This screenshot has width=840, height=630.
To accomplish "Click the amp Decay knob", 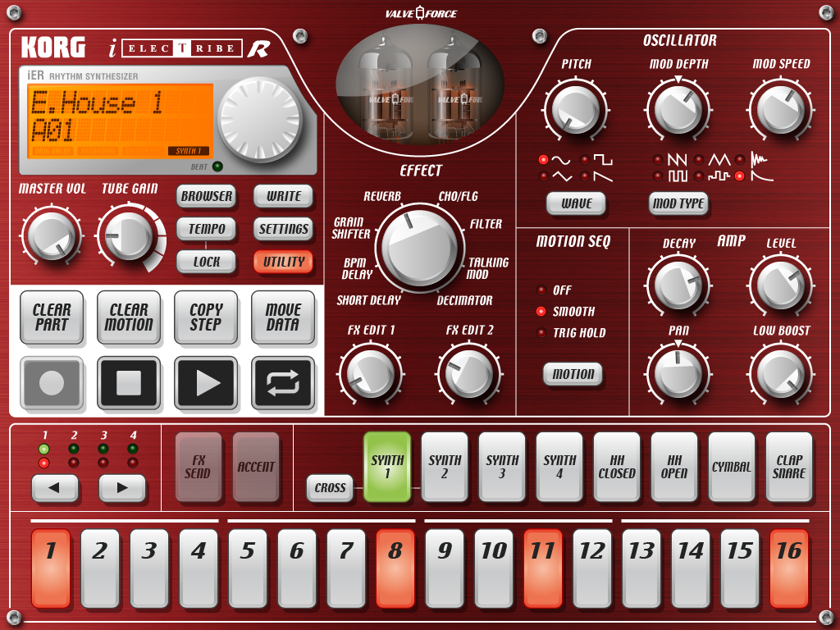I will coord(678,285).
